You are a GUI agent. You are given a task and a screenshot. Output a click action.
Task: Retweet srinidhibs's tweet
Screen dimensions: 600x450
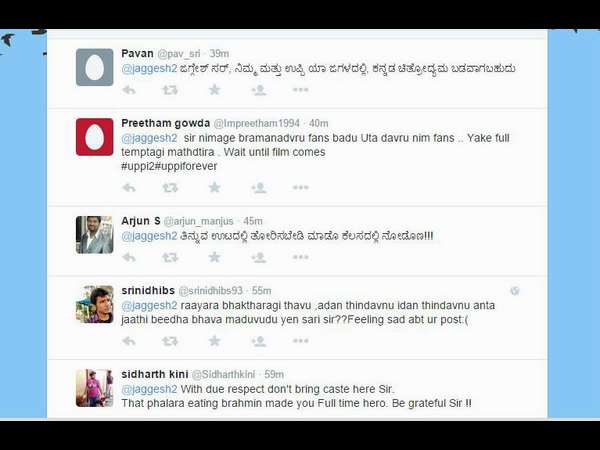click(170, 341)
